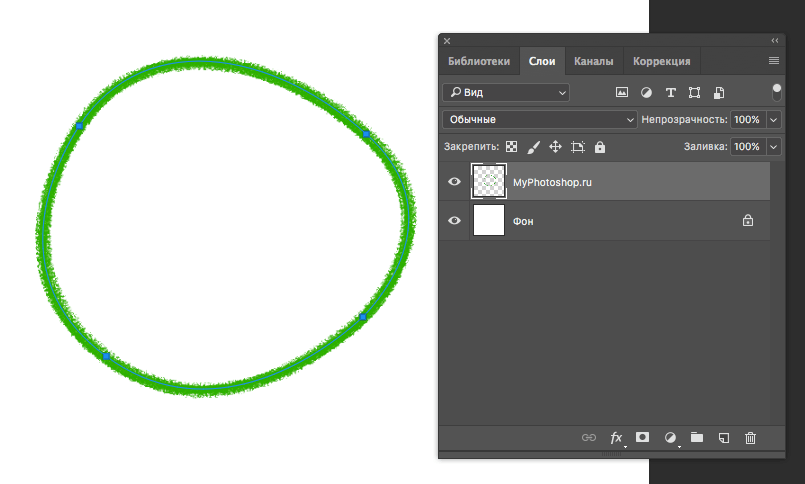This screenshot has width=805, height=484.
Task: Open the Layers panel hamburger menu
Action: (774, 61)
